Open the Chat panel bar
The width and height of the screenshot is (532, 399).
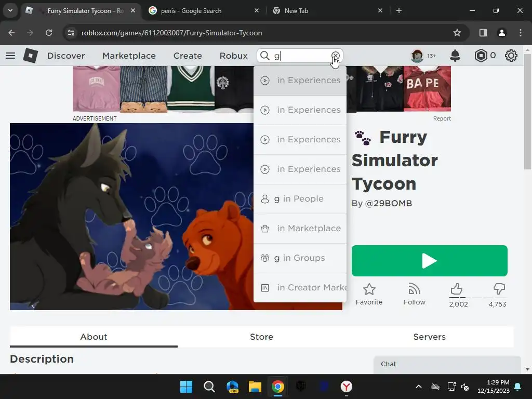[447, 364]
